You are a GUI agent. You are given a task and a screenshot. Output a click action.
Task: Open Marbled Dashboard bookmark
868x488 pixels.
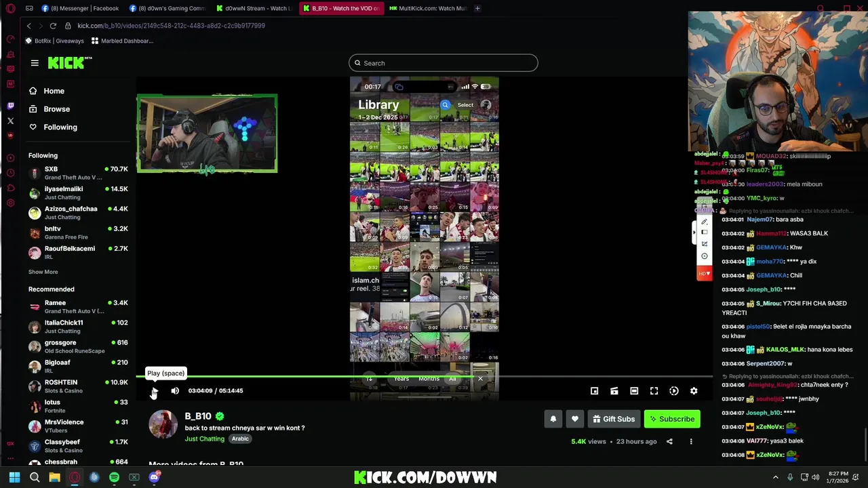click(122, 41)
